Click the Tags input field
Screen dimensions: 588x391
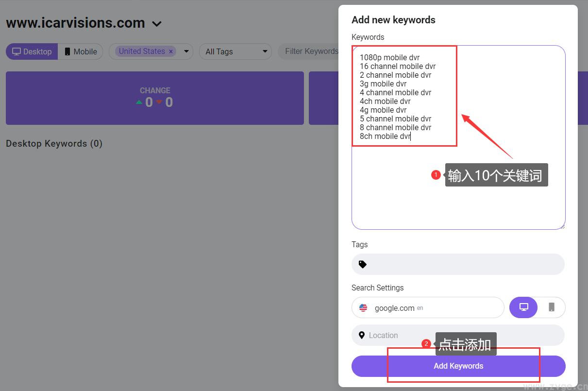click(x=461, y=264)
